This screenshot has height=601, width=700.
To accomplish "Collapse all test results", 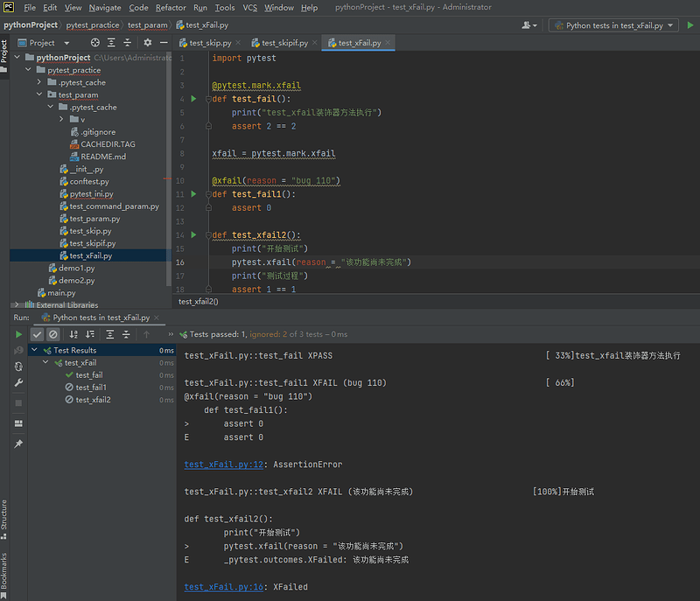I will click(x=126, y=334).
